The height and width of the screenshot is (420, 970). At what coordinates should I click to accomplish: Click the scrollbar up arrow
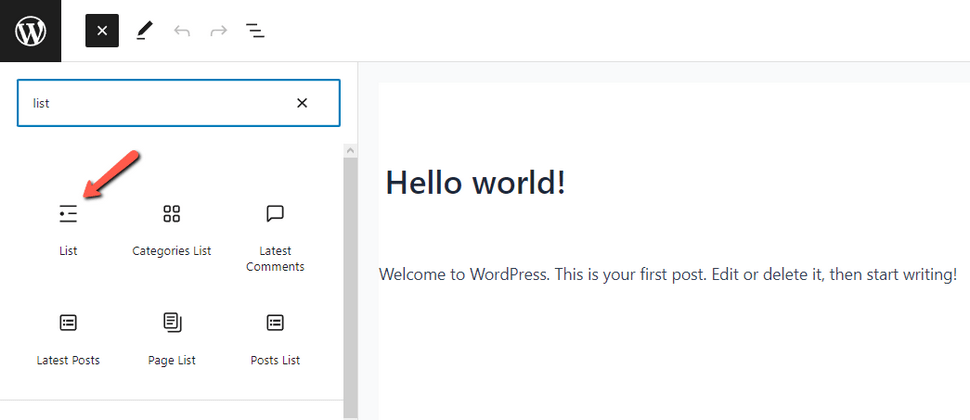(x=350, y=150)
